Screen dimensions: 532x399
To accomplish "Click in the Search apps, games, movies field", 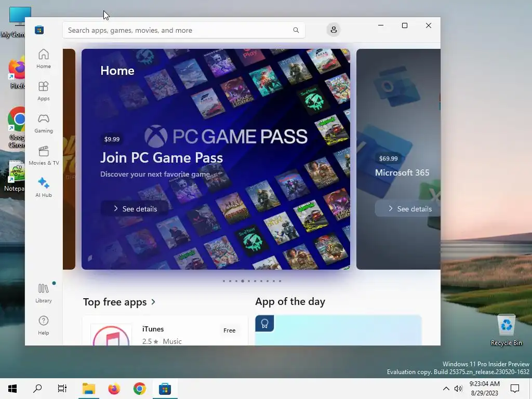I will coord(183,30).
